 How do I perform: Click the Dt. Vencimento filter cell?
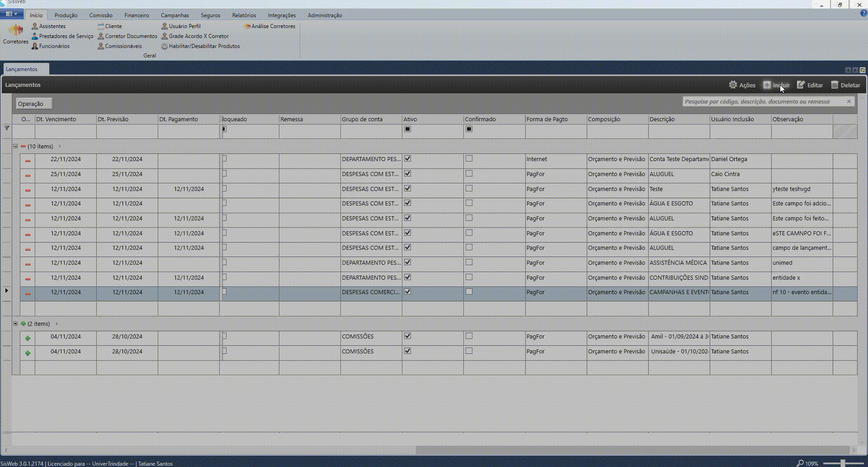click(x=66, y=131)
